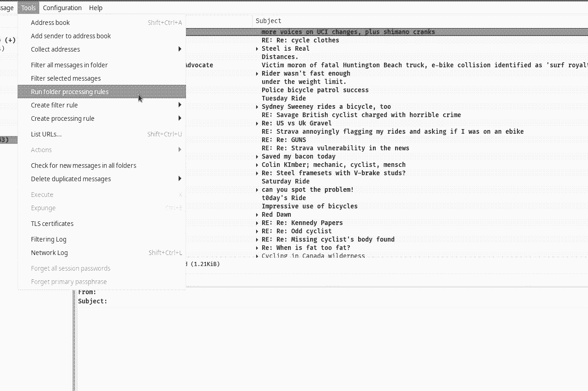Select message RE: Re: cycle clothes
Viewport: 588px width, 391px height.
point(300,40)
